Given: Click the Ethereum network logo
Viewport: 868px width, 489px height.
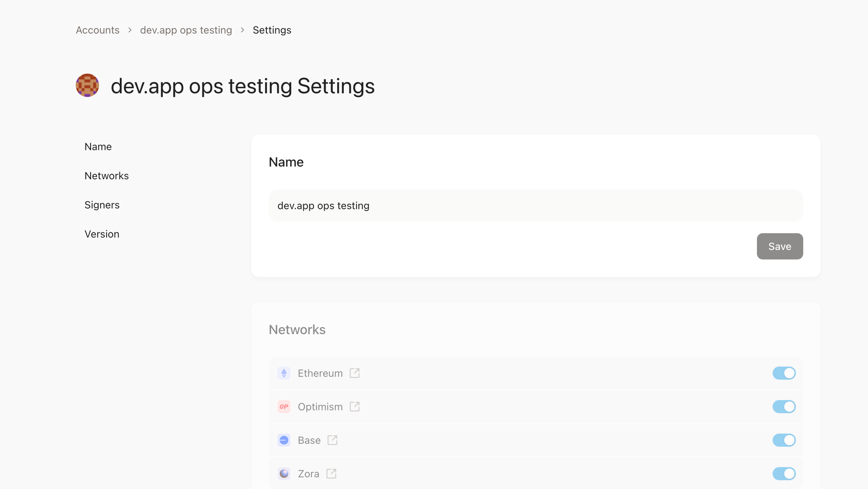Looking at the screenshot, I should pyautogui.click(x=284, y=373).
